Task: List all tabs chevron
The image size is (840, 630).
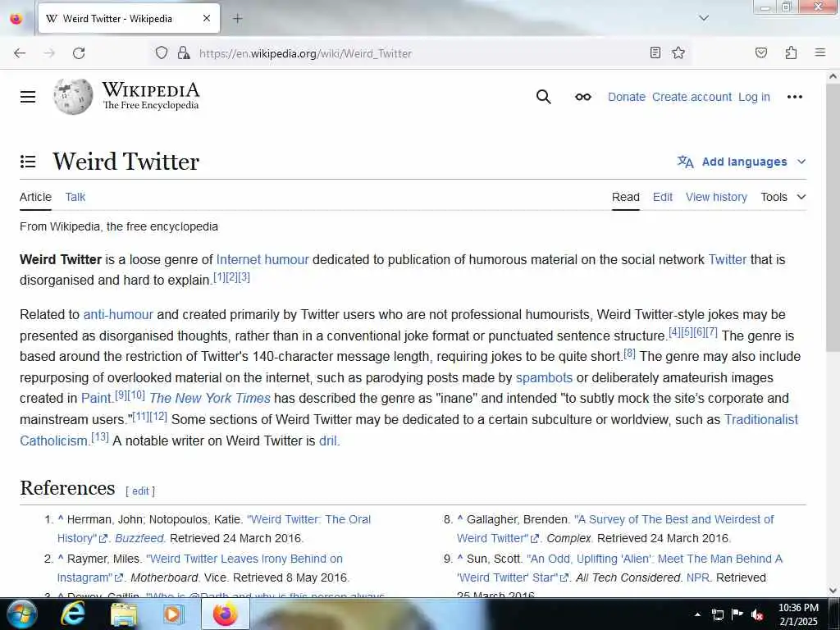Action: 704,18
